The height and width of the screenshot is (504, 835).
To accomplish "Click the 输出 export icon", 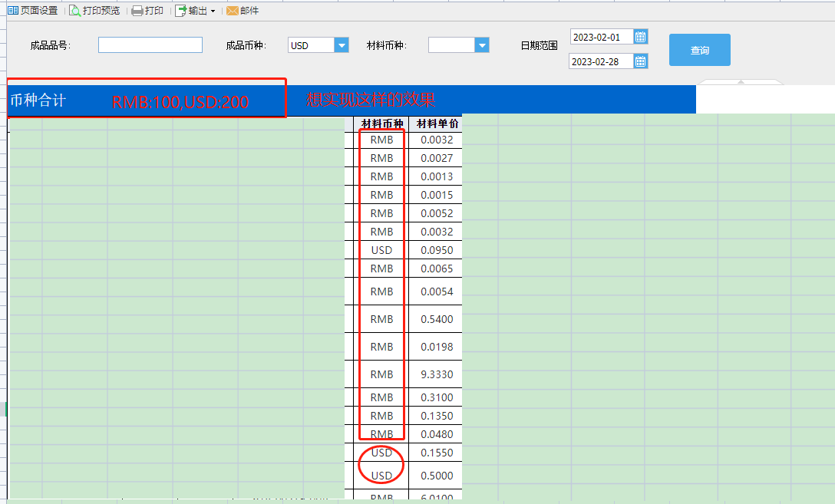I will (181, 11).
